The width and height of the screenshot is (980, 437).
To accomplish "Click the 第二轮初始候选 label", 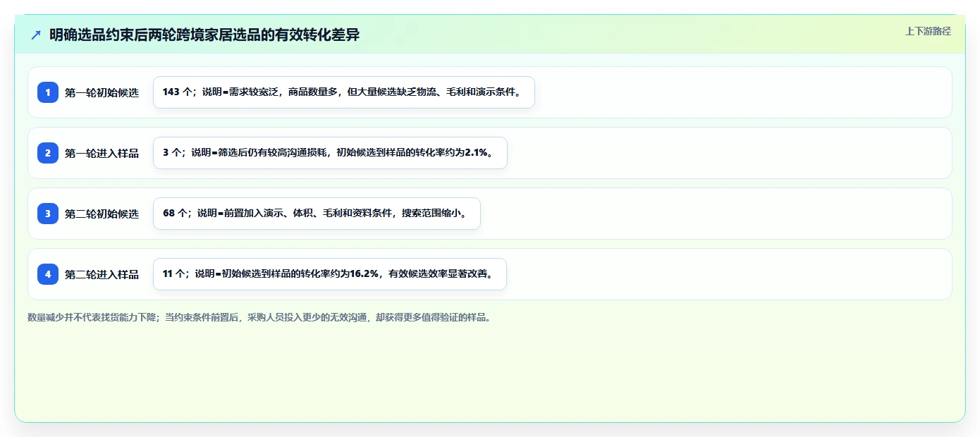I will pos(102,214).
